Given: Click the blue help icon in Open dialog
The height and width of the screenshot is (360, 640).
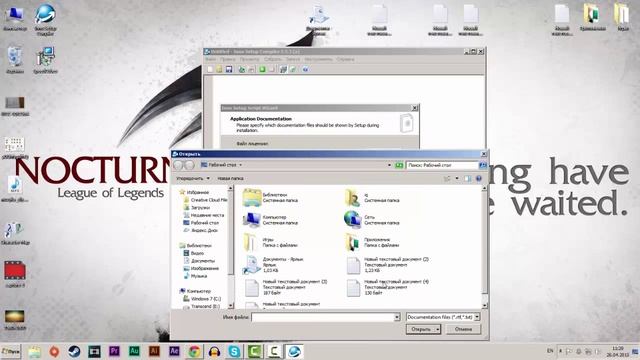Looking at the screenshot, I should coord(479,179).
